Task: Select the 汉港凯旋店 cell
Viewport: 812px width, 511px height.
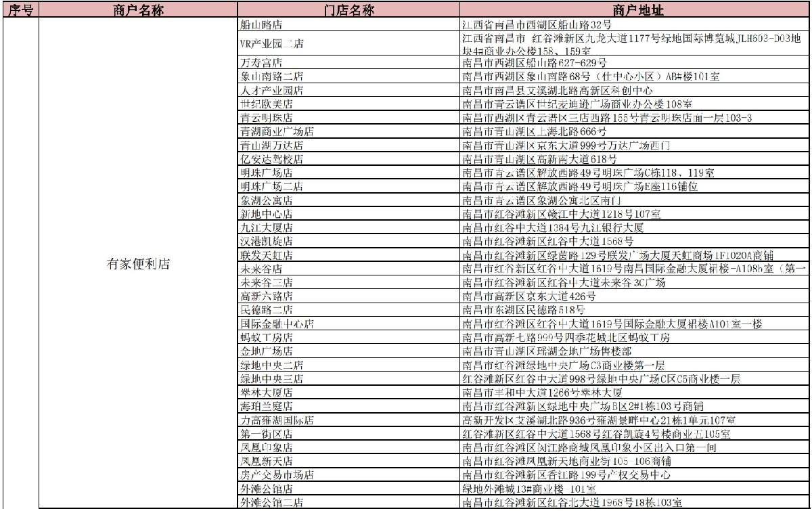Action: [348, 241]
